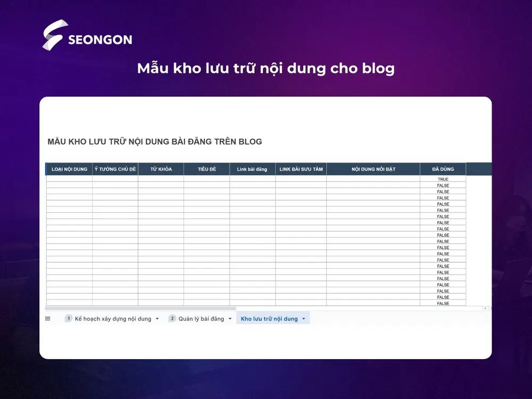This screenshot has height=399, width=532.
Task: Click the SEONGON logo
Action: [87, 35]
